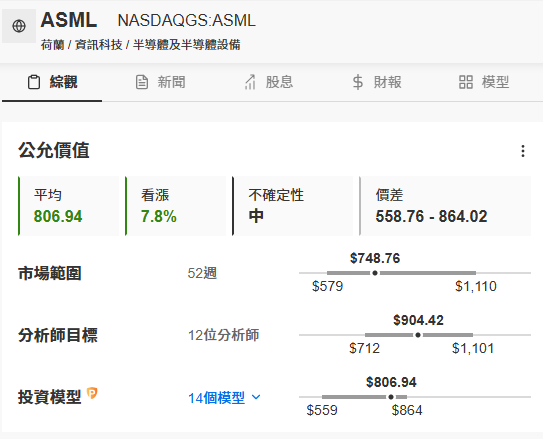Image resolution: width=543 pixels, height=439 pixels.
Task: Click the investment model slider marker $806.94
Action: 391,397
